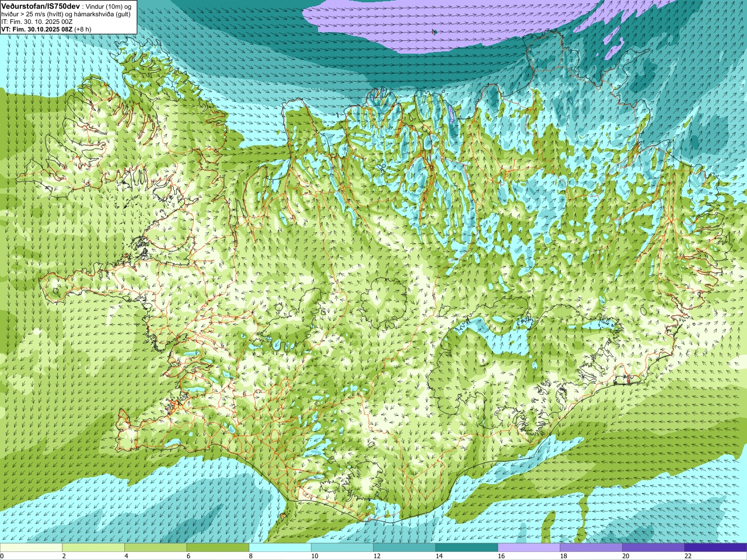Click the legend scale label "18"
This screenshot has height=560, width=747.
click(x=564, y=556)
